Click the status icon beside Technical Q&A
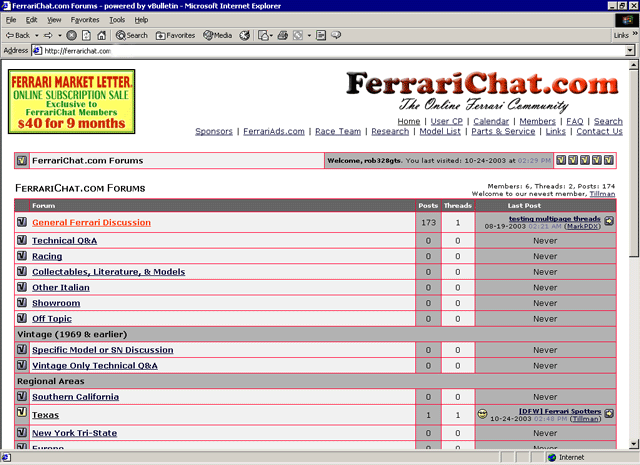The image size is (640, 465). click(22, 240)
